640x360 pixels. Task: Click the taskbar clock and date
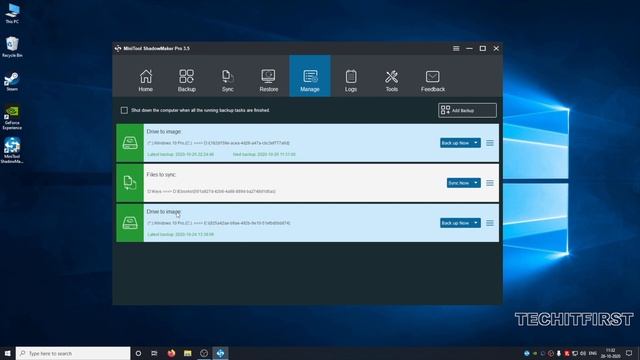click(x=610, y=353)
